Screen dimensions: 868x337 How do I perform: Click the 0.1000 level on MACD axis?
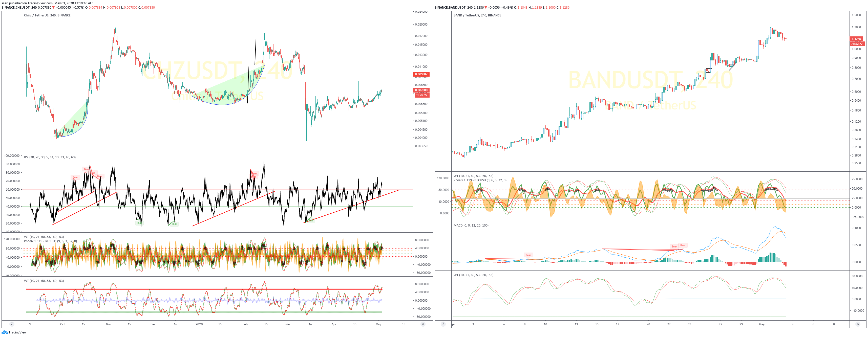[856, 228]
